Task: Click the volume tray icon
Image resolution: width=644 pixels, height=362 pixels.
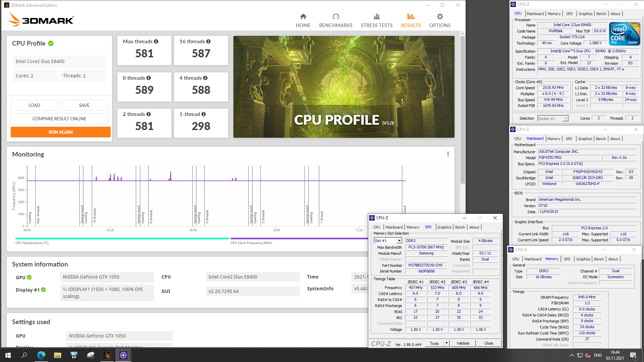Action: click(x=588, y=355)
